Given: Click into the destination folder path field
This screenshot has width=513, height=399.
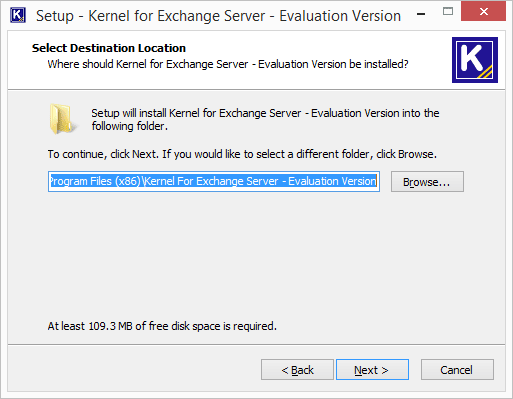Looking at the screenshot, I should (214, 182).
